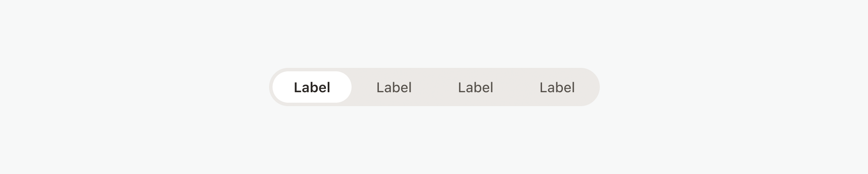The image size is (868, 174).
Task: Open the third Label tab
Action: pyautogui.click(x=475, y=87)
